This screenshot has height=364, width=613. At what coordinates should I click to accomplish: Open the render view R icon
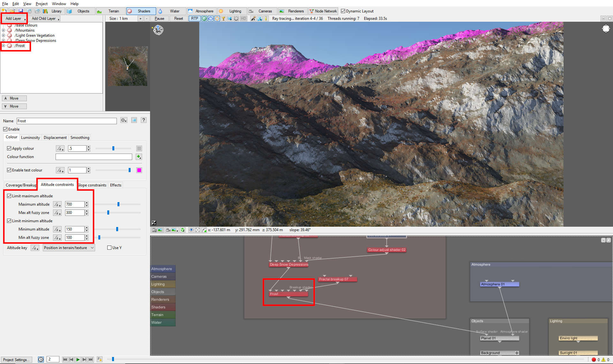(x=29, y=11)
